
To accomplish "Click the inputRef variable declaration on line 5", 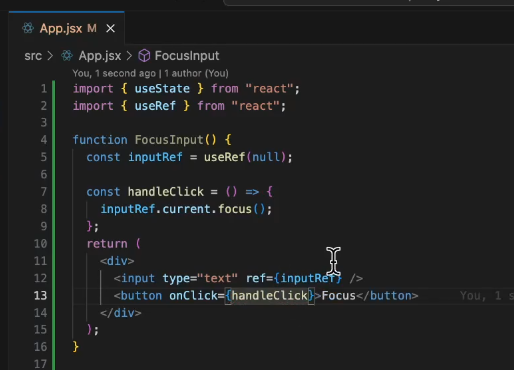I will point(155,157).
